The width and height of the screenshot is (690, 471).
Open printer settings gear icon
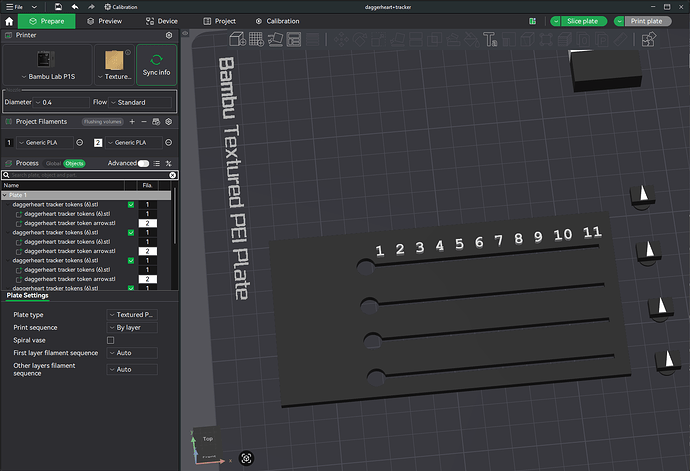pyautogui.click(x=169, y=35)
